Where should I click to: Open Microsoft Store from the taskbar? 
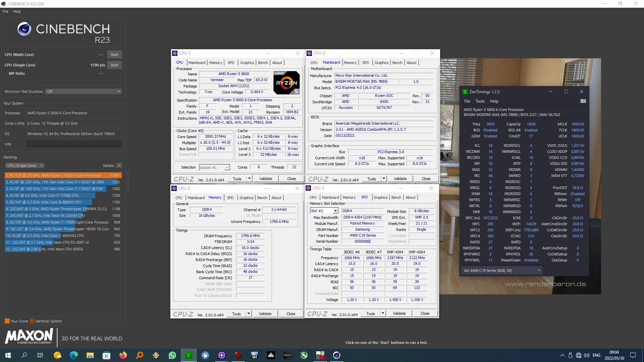pos(106,355)
